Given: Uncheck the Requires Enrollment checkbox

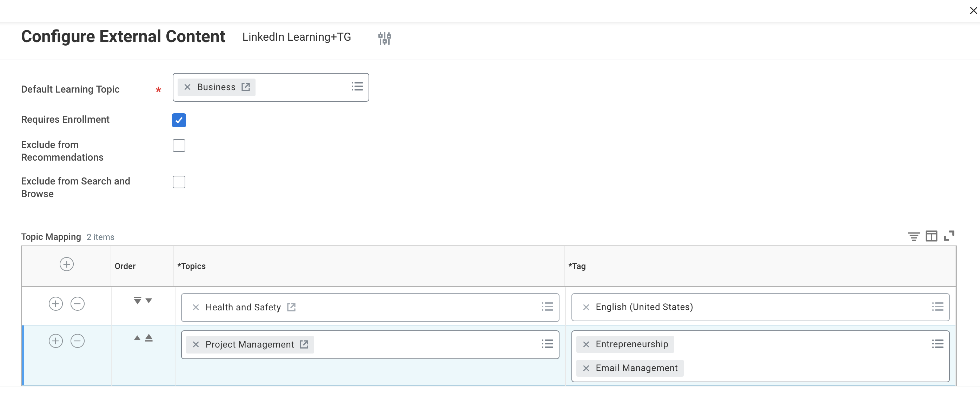Looking at the screenshot, I should coord(179,120).
